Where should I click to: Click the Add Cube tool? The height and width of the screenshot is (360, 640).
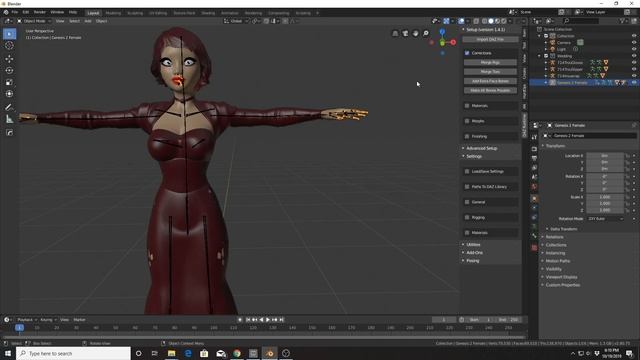9,133
